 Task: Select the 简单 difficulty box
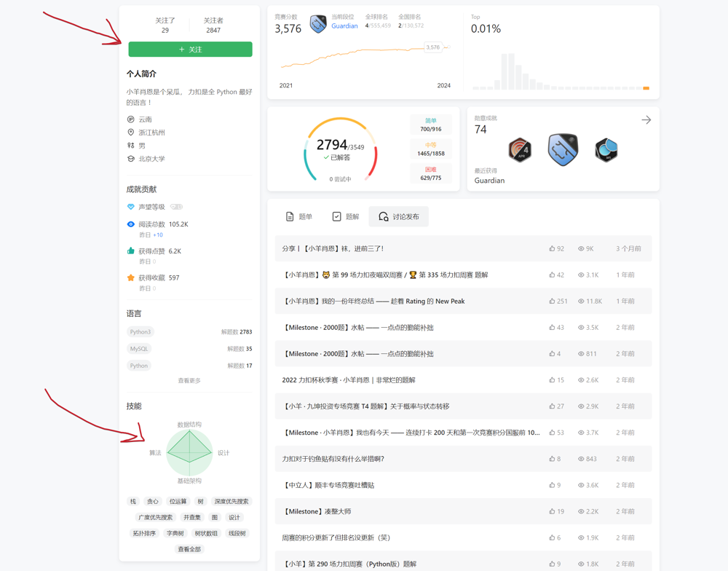click(x=430, y=125)
